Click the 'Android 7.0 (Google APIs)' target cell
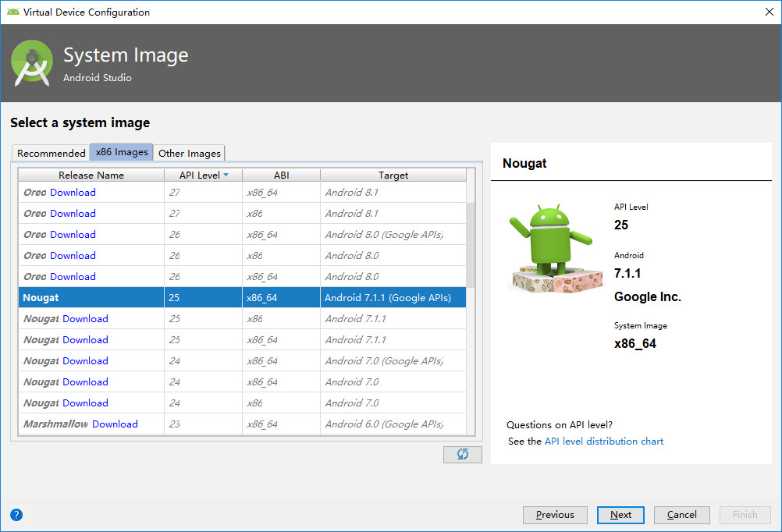 393,360
